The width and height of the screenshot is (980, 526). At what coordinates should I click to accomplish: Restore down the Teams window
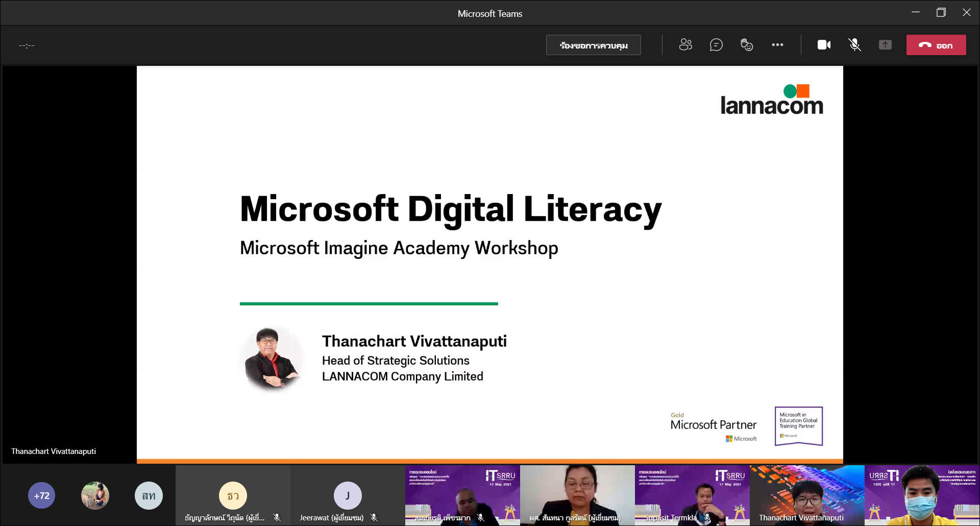pyautogui.click(x=941, y=13)
